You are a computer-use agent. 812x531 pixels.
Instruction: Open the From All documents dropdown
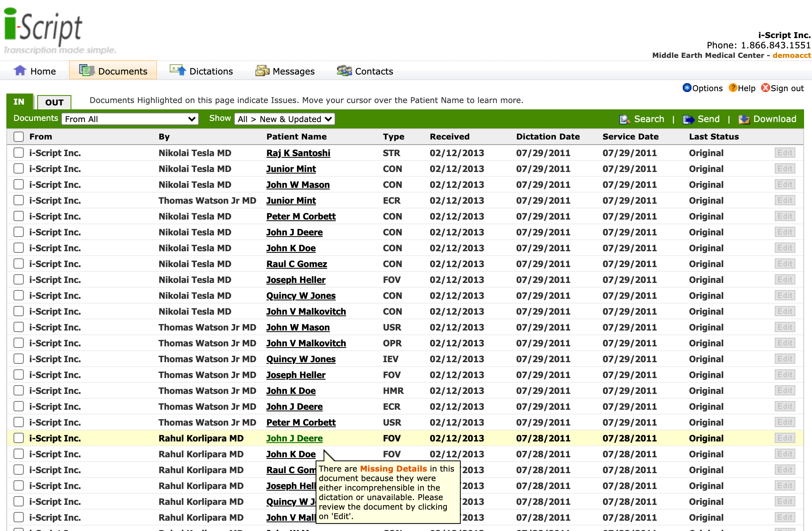click(130, 119)
